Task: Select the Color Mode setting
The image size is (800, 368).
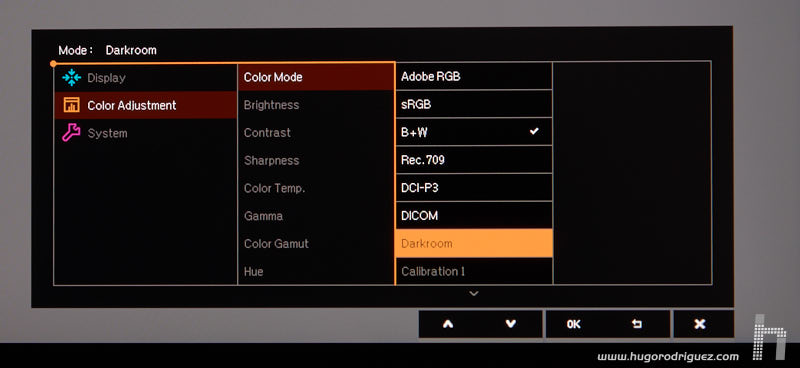Action: 316,77
